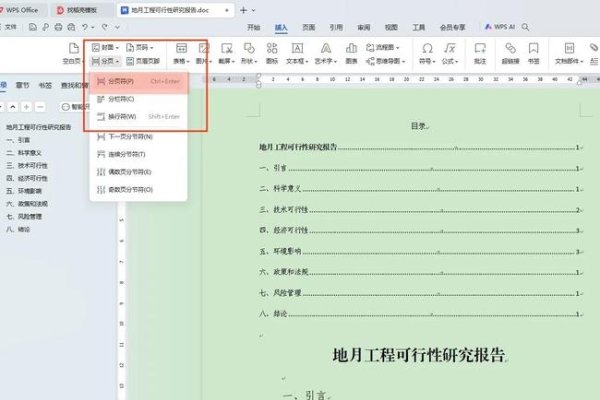
Task: Open the Screenshot (截屏) tool
Action: point(227,53)
